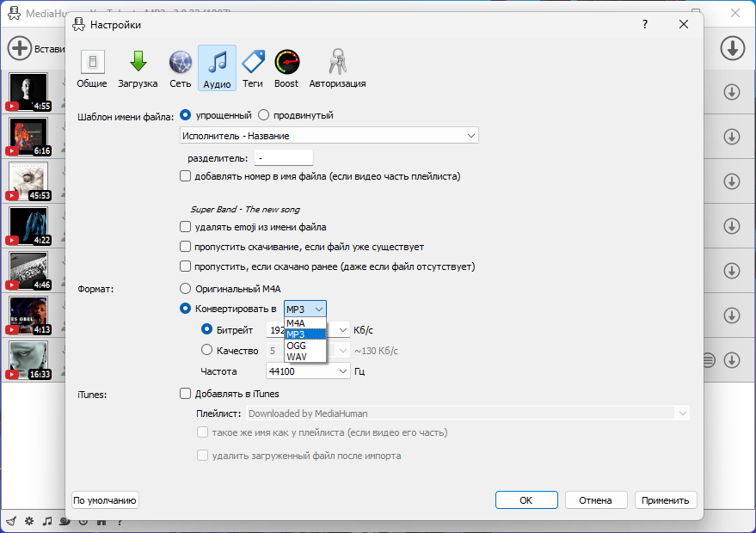756x533 pixels.
Task: Open the Общие settings tab
Action: pos(92,68)
